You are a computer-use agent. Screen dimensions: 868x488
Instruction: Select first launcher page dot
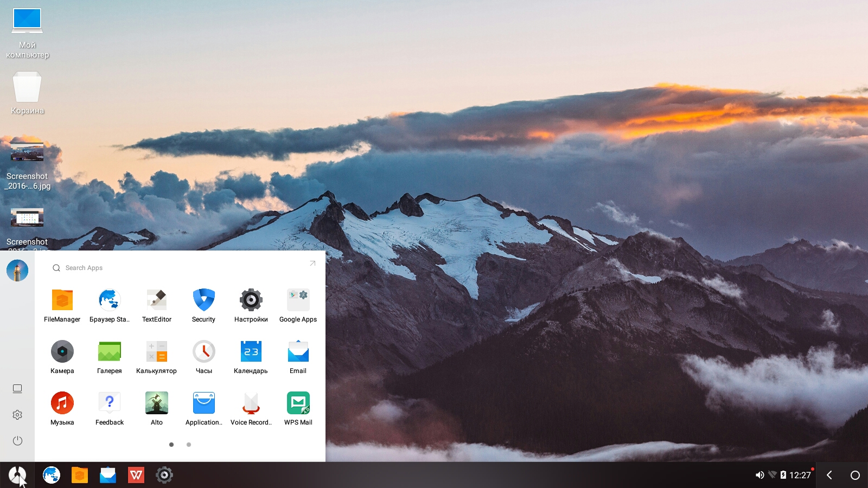171,445
